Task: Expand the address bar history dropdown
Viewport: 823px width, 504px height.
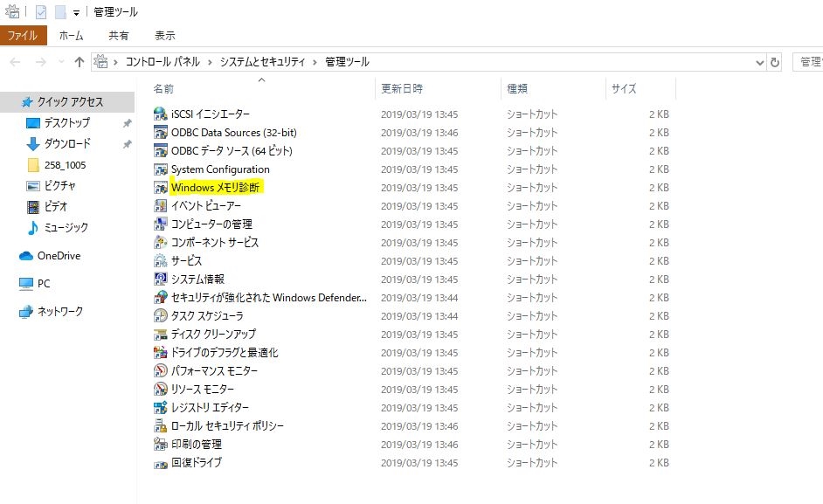Action: [x=759, y=63]
